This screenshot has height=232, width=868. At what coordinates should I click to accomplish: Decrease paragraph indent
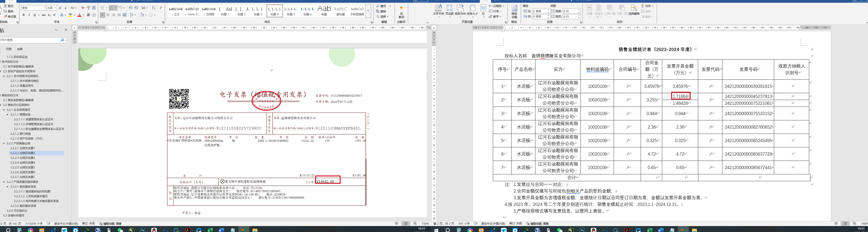131,8
